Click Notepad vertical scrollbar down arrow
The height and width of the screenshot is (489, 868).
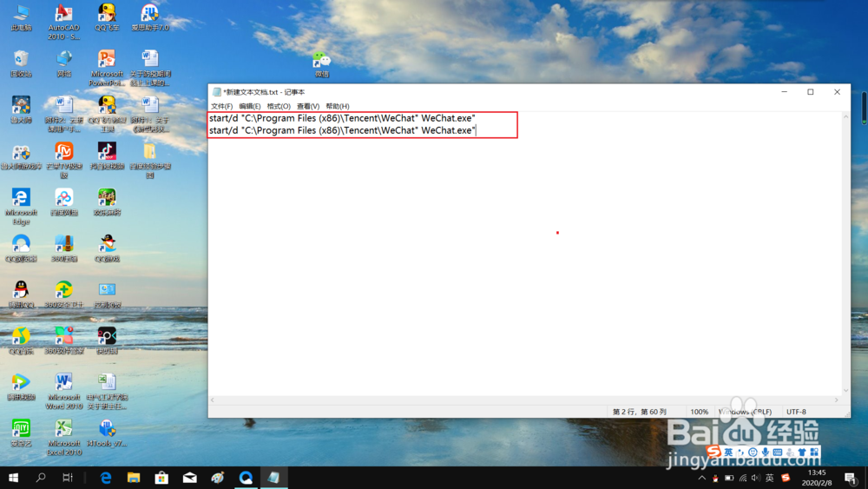coord(845,391)
